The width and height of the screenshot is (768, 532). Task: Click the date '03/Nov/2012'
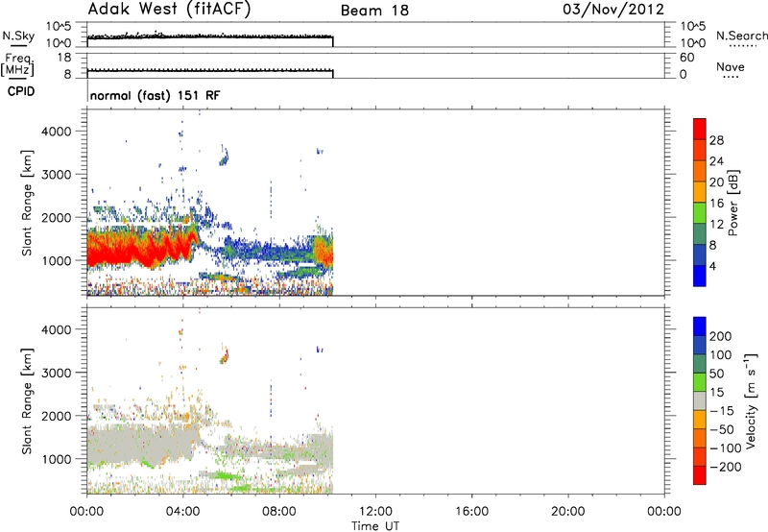(613, 10)
